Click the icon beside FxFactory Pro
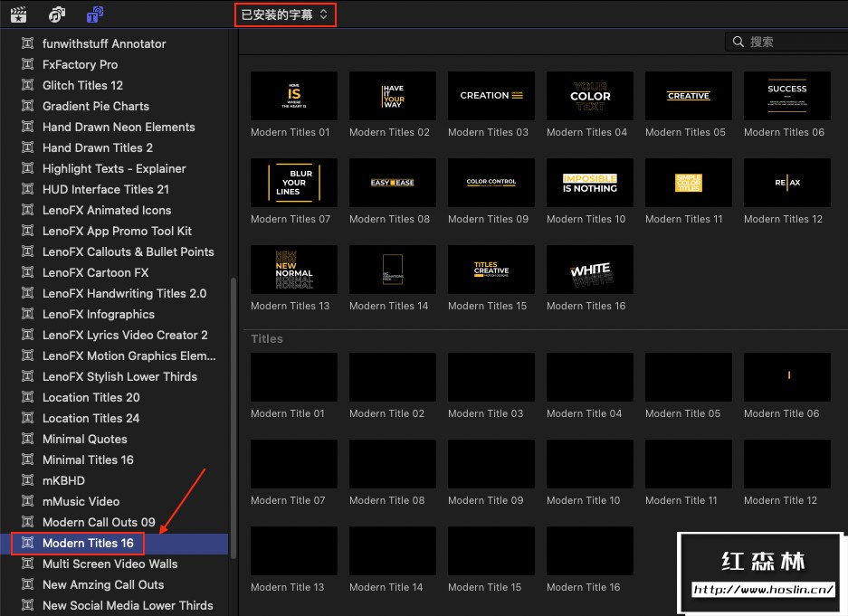Image resolution: width=848 pixels, height=616 pixels. (27, 64)
